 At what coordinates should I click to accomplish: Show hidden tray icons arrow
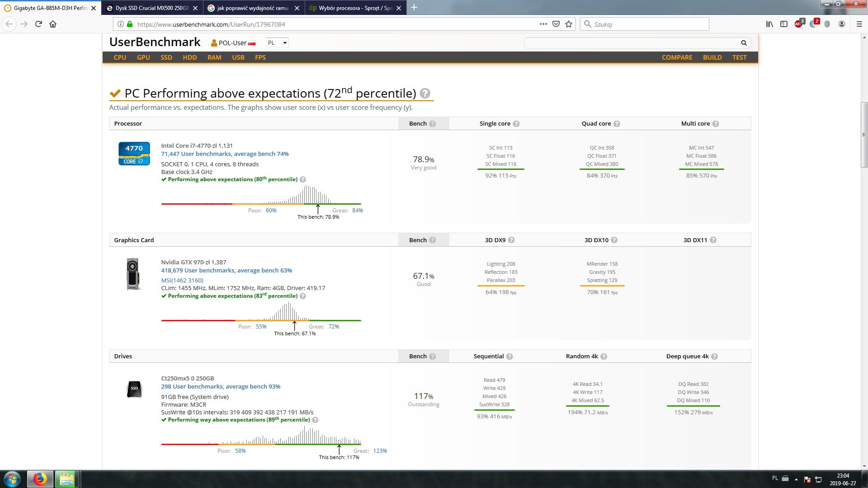(x=796, y=479)
